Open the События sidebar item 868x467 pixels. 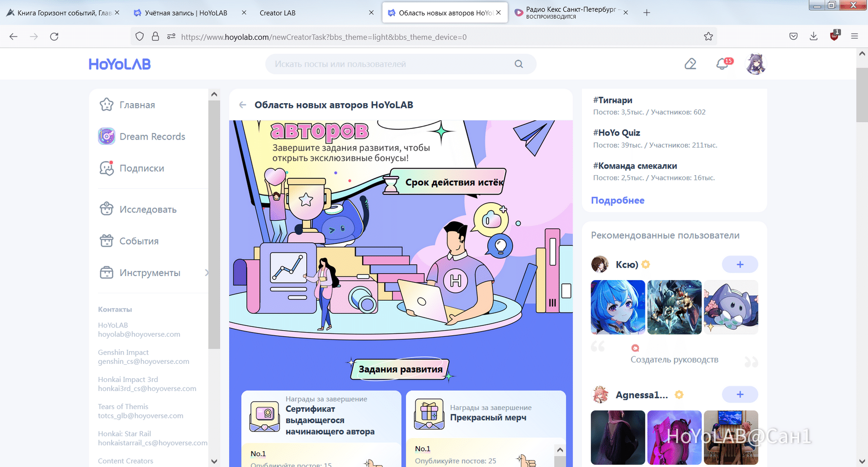click(x=139, y=241)
